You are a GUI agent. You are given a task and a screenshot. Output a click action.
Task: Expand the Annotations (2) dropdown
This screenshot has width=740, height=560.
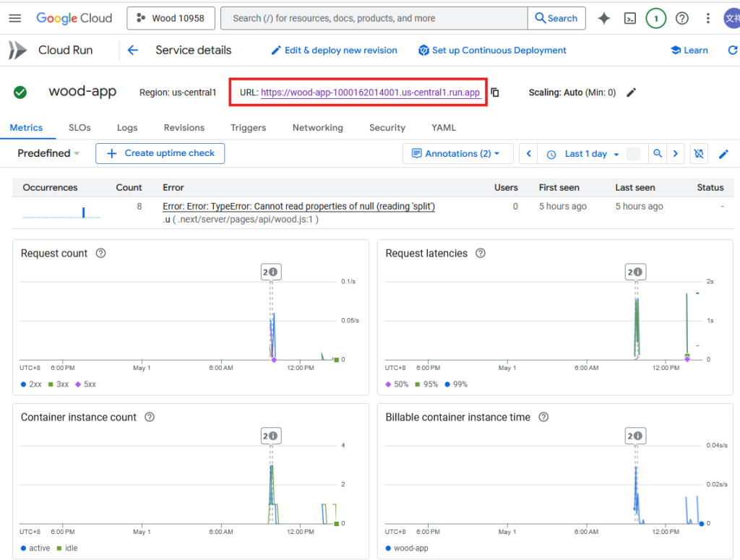(x=457, y=154)
